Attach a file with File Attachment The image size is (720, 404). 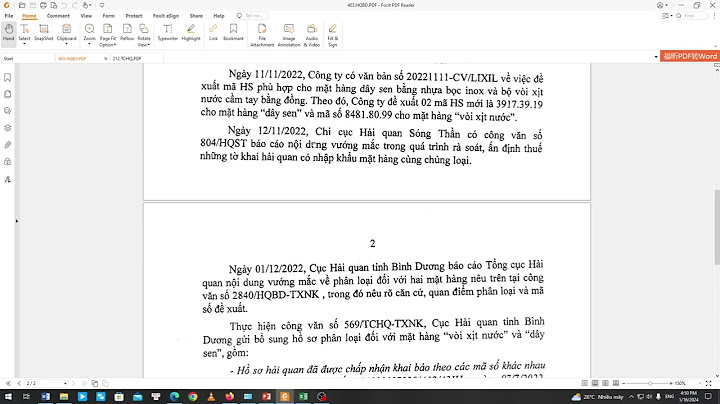point(262,35)
